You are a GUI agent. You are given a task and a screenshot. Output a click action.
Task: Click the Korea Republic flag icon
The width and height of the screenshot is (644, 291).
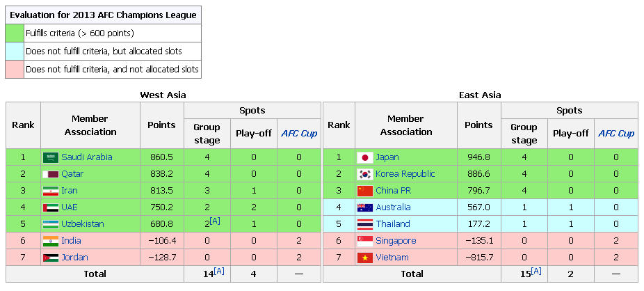tap(364, 174)
